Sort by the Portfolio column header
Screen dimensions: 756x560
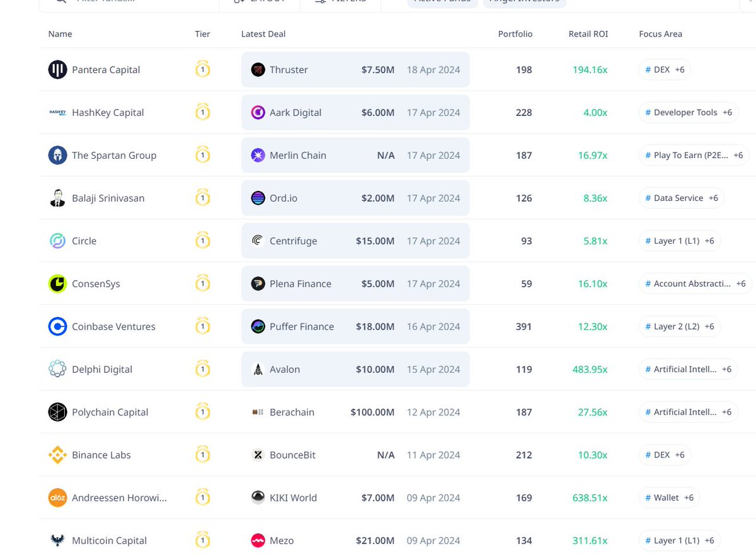pyautogui.click(x=515, y=34)
